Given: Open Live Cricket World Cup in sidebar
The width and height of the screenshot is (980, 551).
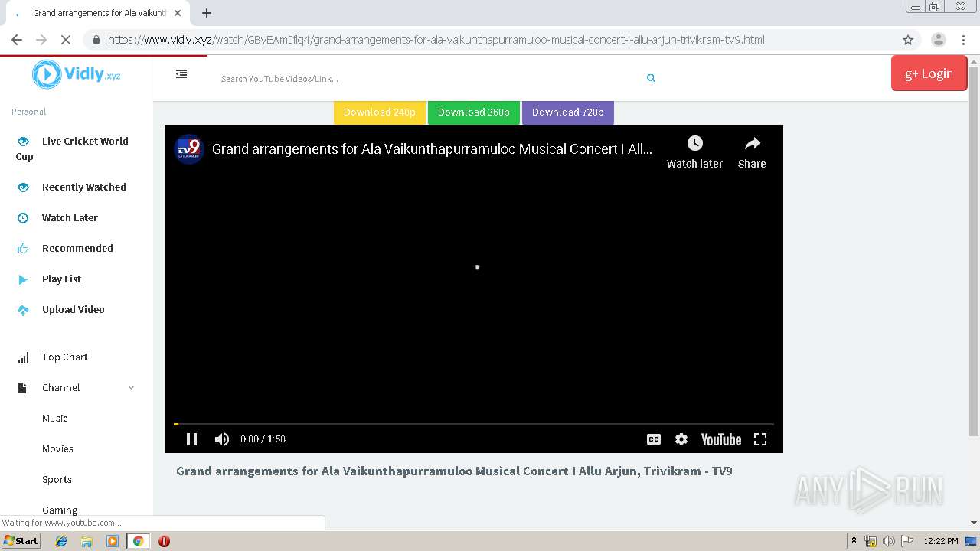Looking at the screenshot, I should 73,148.
